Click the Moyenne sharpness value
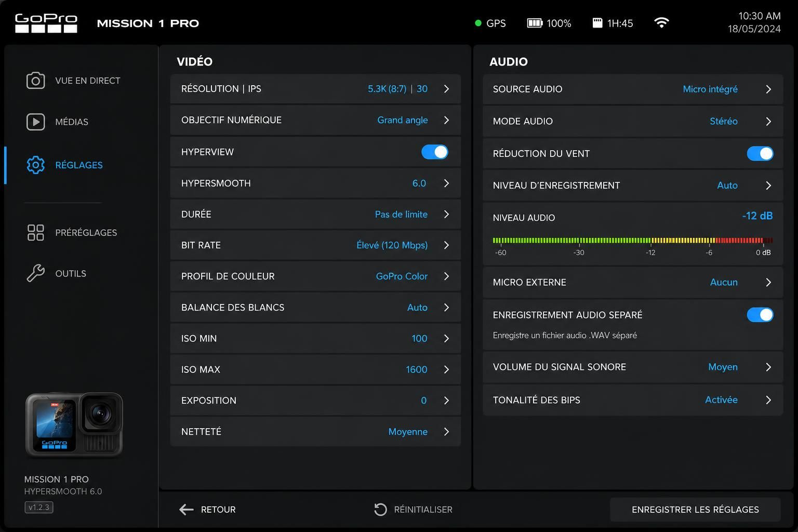Image resolution: width=798 pixels, height=532 pixels. pos(408,432)
